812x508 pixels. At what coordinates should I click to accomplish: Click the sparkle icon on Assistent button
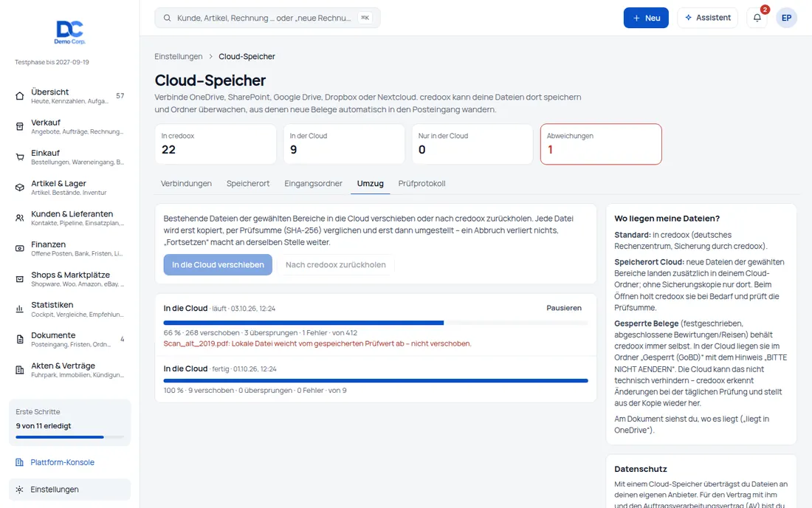coord(688,18)
